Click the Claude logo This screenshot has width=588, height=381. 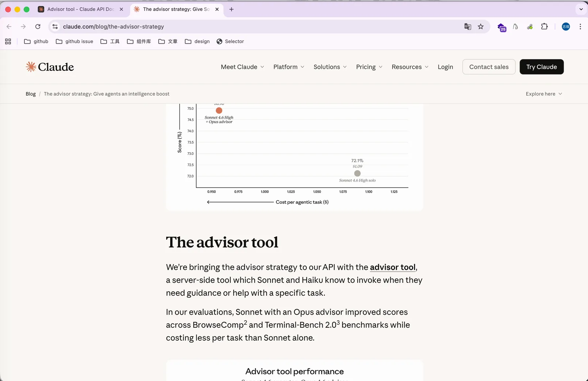click(x=50, y=67)
